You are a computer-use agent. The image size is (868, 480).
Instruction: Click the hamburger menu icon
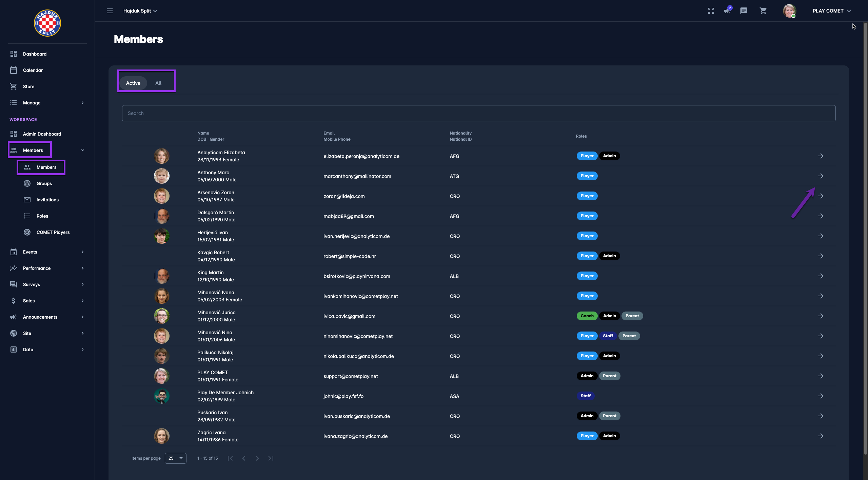(x=110, y=11)
